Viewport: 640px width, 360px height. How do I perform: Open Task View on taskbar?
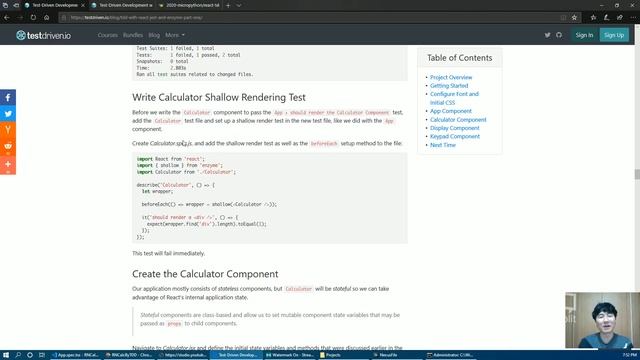coord(42,355)
